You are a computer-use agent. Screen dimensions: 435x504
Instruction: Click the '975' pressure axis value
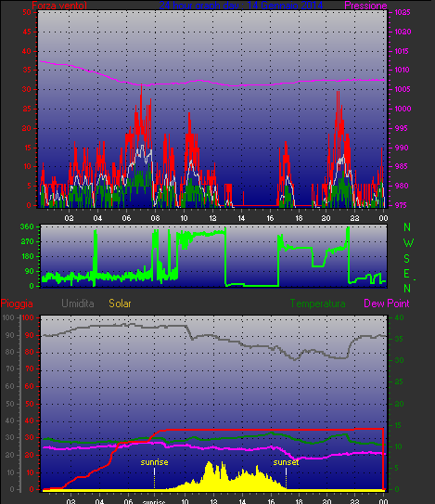coord(402,205)
